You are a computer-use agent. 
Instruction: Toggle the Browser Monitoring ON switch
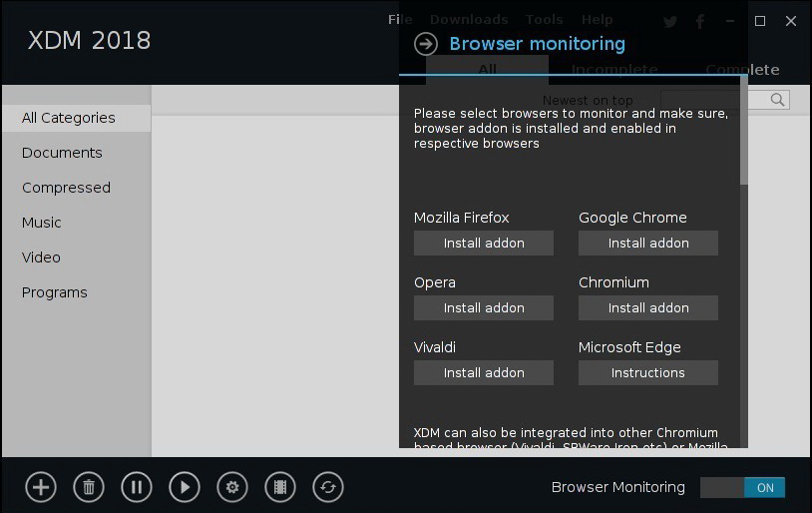tap(742, 488)
